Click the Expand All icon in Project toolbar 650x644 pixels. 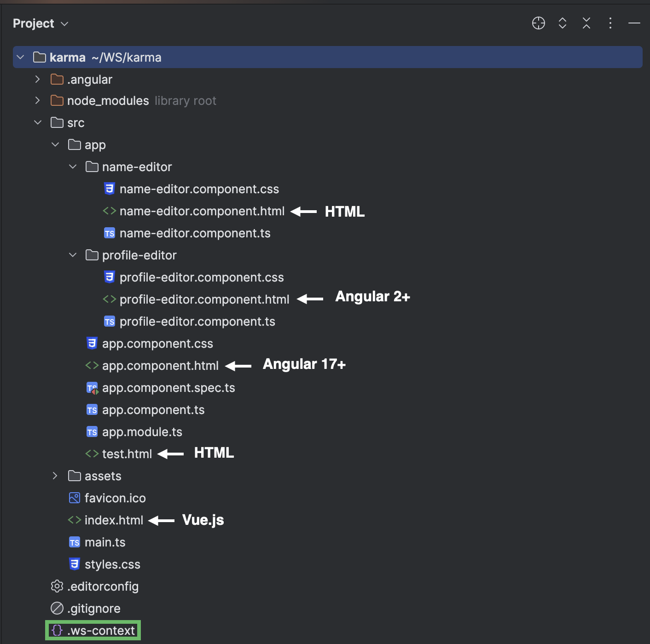pyautogui.click(x=562, y=23)
